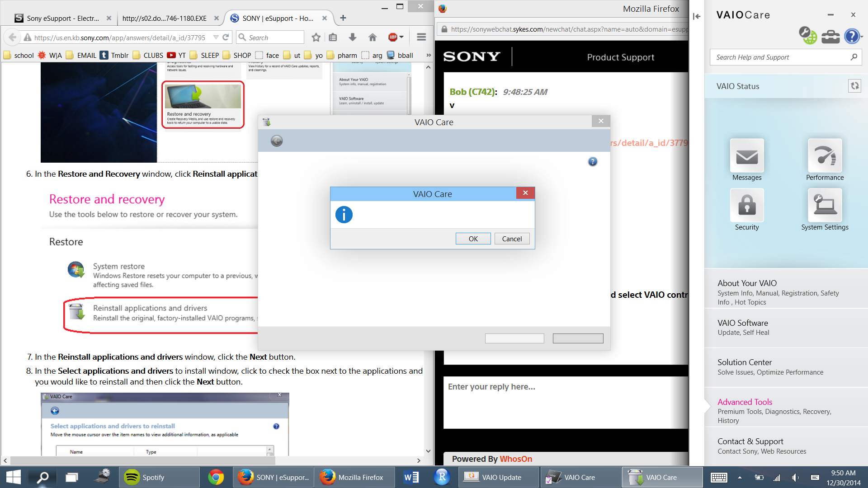Screen dimensions: 868x488
Task: Collapse VAIO Care sidebar with arrow icon
Action: tap(697, 16)
